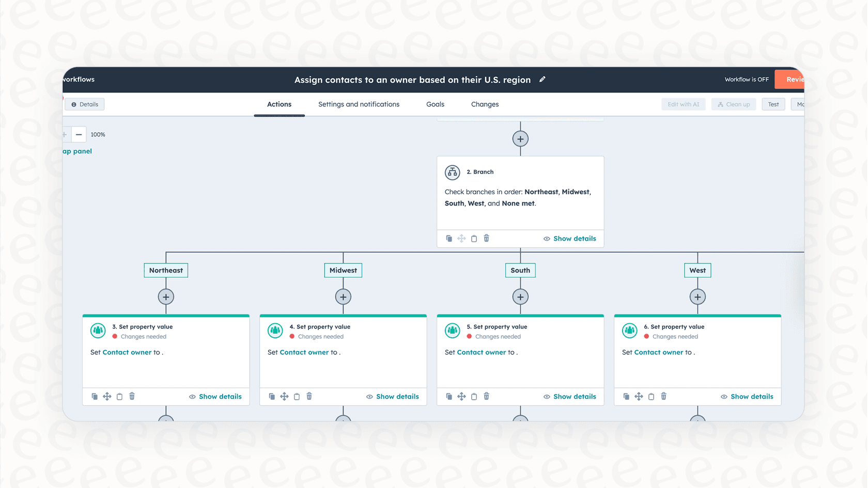Show details for the West Set property action
The height and width of the screenshot is (488, 868).
747,396
